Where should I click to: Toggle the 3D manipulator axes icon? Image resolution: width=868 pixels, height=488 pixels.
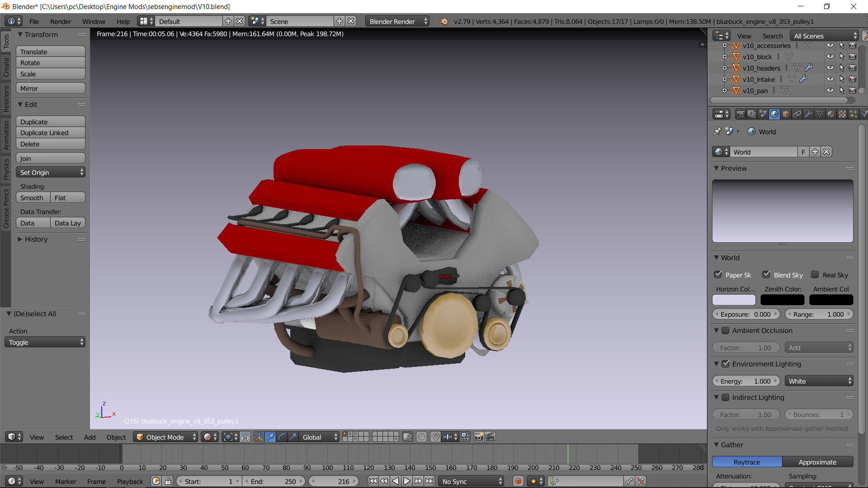click(259, 437)
